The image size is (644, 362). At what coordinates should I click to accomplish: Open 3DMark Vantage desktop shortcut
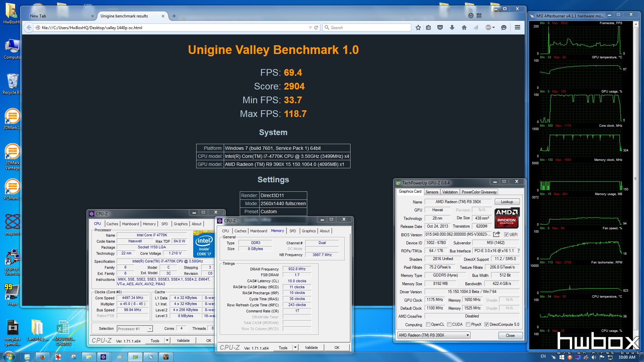click(x=12, y=157)
